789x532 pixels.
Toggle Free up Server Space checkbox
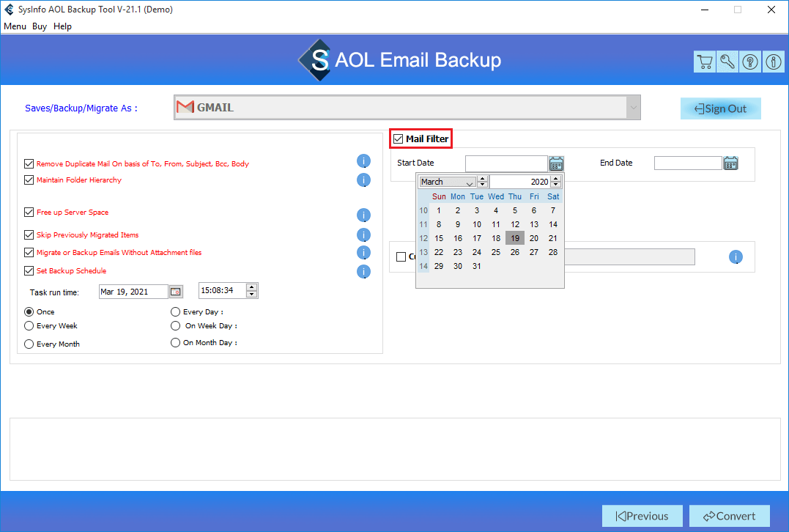pyautogui.click(x=29, y=212)
